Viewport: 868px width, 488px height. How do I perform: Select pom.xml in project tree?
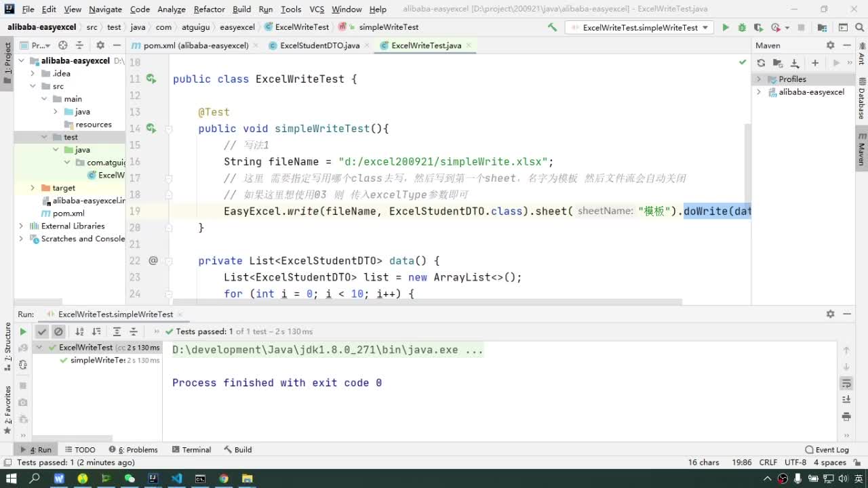(68, 213)
